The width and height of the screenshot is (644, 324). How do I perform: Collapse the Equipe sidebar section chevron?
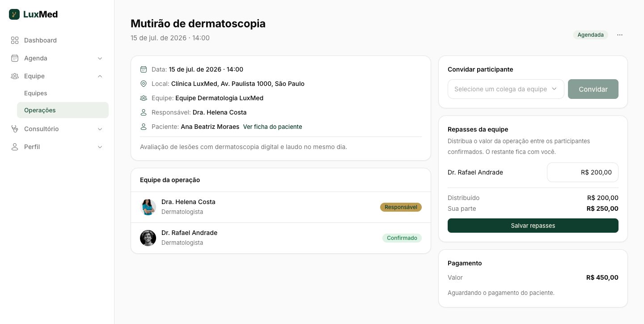tap(100, 76)
